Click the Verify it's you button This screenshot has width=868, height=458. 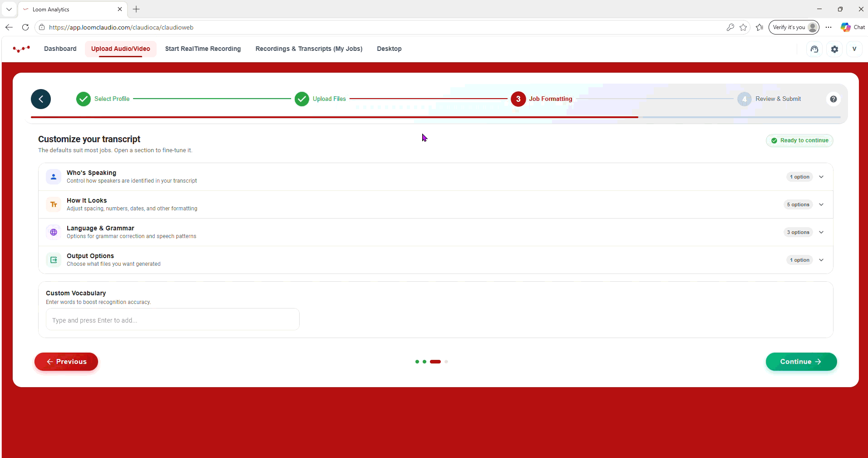tap(794, 27)
